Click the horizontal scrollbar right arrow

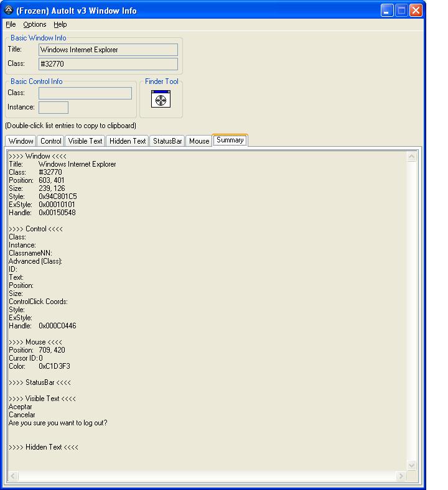click(x=401, y=476)
